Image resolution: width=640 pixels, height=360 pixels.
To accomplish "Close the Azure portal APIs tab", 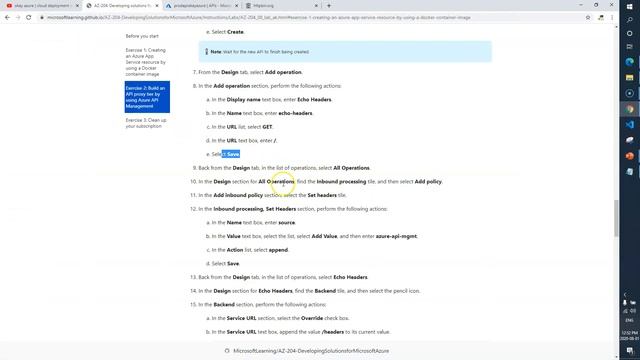I will (236, 6).
